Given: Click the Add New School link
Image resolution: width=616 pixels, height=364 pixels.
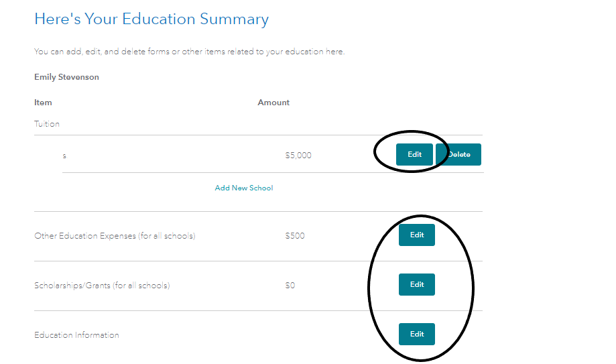Looking at the screenshot, I should click(244, 188).
